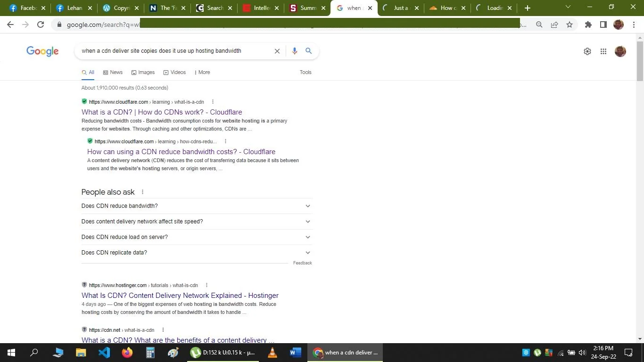Launch Firefox from the taskbar
644x362 pixels.
coord(127,353)
